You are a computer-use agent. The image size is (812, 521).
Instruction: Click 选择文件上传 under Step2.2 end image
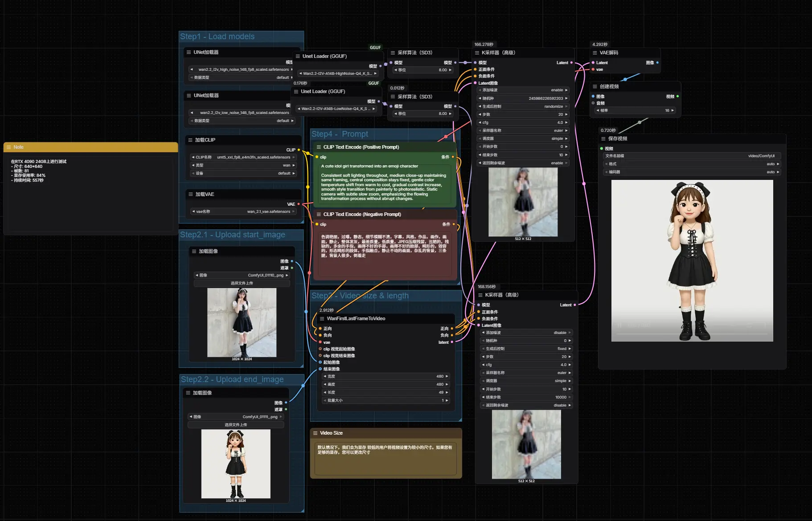235,425
